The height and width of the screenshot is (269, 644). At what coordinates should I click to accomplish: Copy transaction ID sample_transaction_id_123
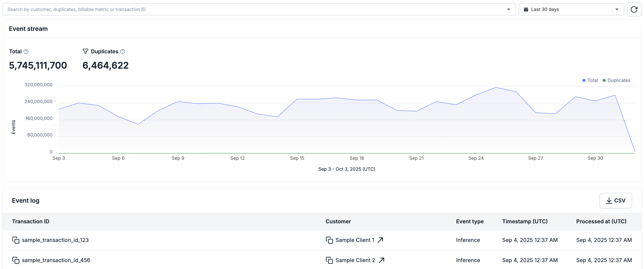click(x=16, y=240)
